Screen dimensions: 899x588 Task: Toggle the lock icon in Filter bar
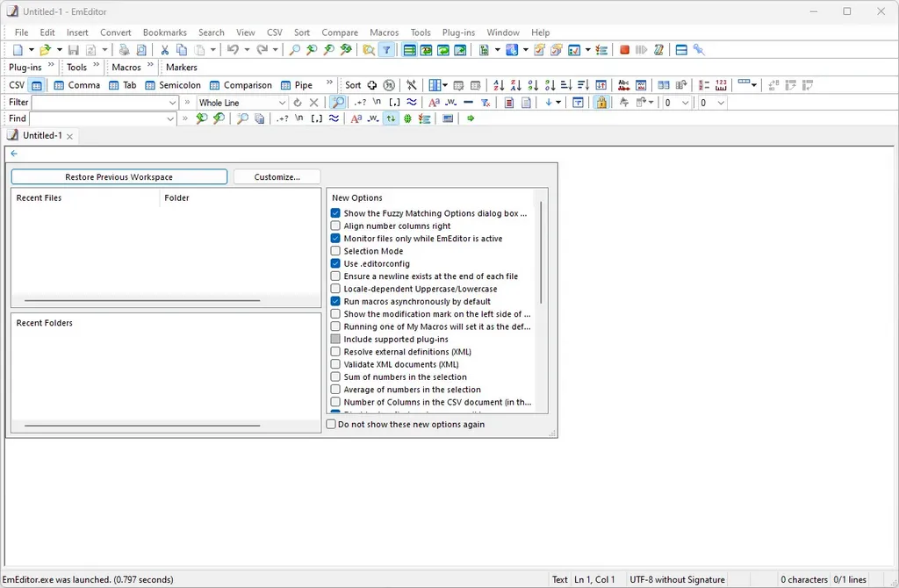click(x=601, y=103)
